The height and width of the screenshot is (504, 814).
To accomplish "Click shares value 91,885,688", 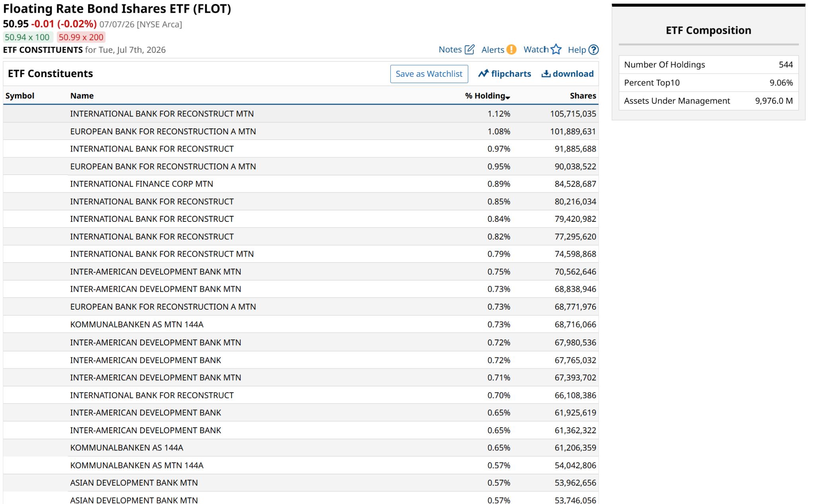I will point(576,149).
